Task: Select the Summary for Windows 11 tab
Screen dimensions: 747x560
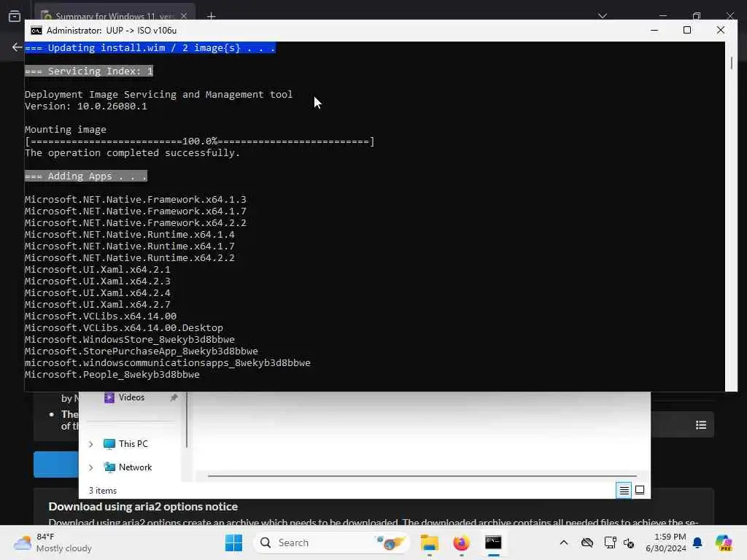Action: click(115, 16)
